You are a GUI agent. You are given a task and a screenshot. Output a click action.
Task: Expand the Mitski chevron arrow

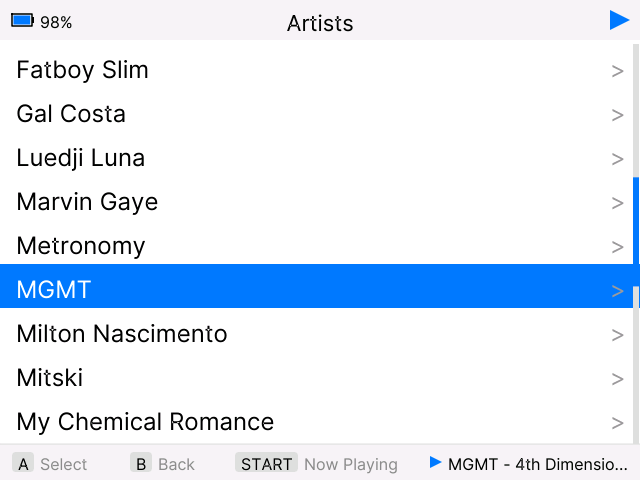[x=617, y=379]
